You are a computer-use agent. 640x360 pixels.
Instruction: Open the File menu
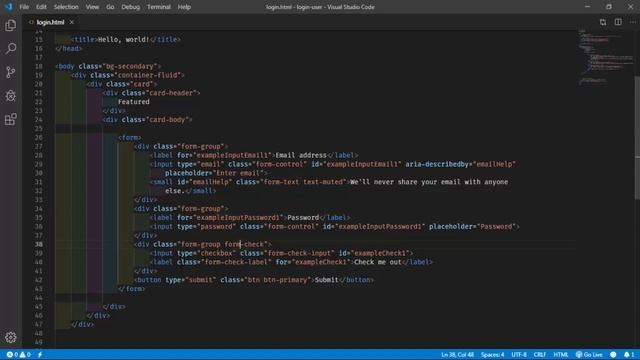tap(24, 7)
